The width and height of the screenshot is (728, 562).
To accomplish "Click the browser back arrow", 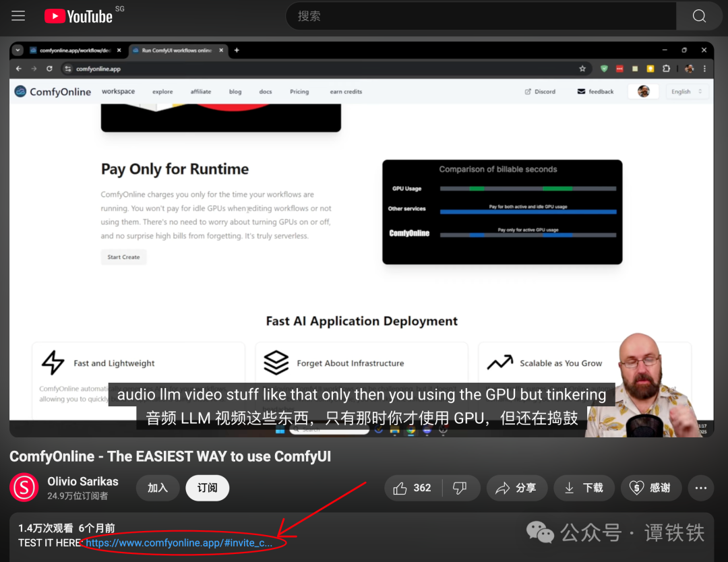I will click(x=19, y=69).
